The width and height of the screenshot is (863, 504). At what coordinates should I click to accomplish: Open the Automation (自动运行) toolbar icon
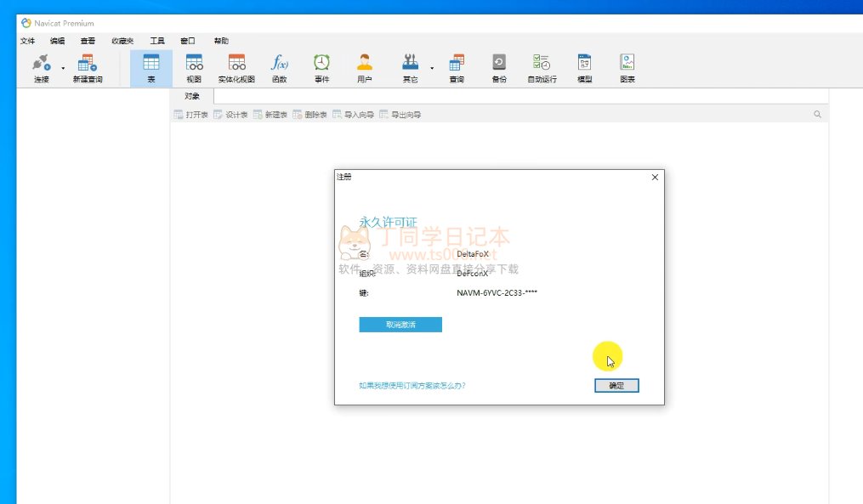point(542,67)
